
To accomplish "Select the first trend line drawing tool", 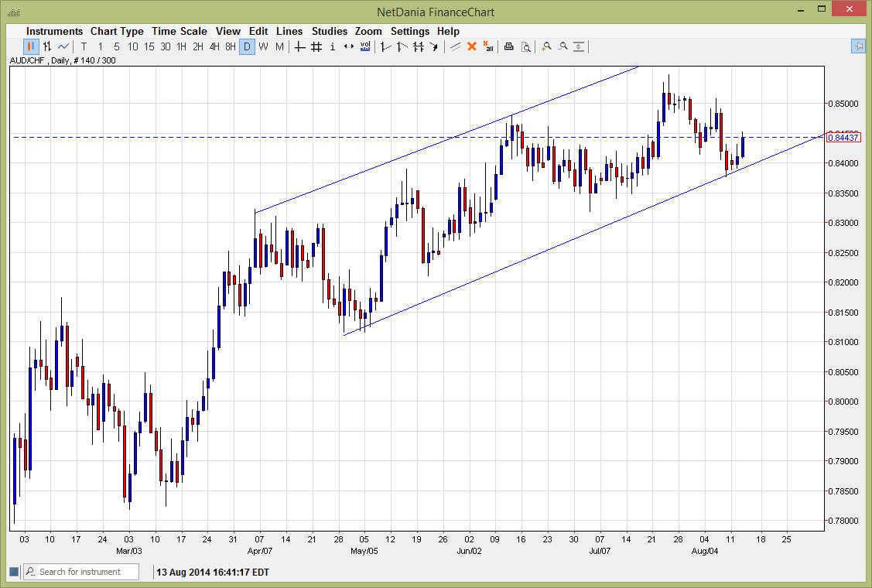I will pyautogui.click(x=385, y=46).
